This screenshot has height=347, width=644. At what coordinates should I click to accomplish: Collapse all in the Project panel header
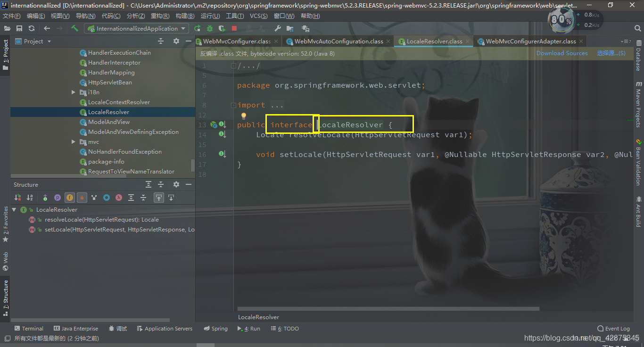point(161,41)
